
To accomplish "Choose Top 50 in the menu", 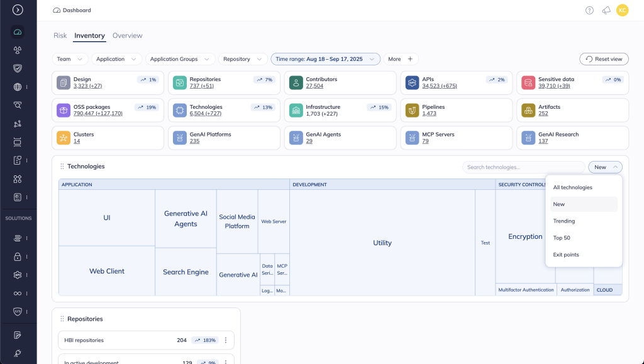I will pyautogui.click(x=562, y=238).
